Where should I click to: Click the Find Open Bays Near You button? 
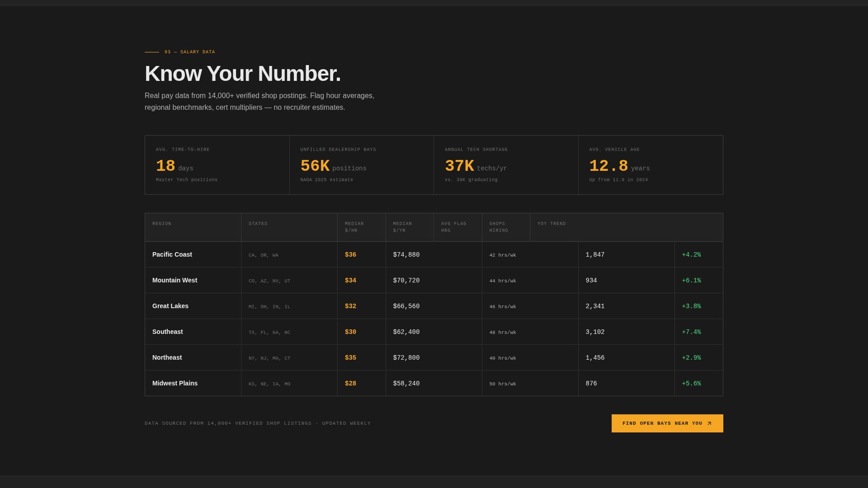click(x=667, y=423)
